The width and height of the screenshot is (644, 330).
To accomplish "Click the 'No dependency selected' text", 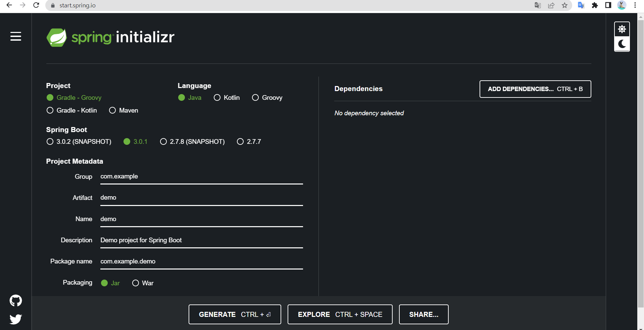I will click(x=369, y=113).
